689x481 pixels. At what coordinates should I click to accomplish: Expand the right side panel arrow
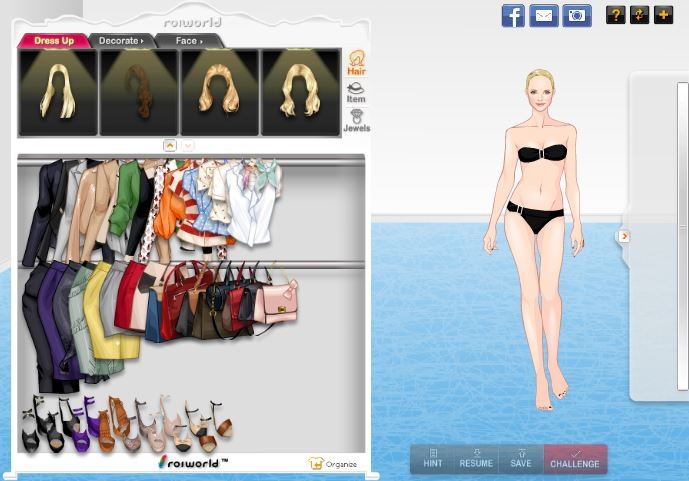pyautogui.click(x=624, y=236)
